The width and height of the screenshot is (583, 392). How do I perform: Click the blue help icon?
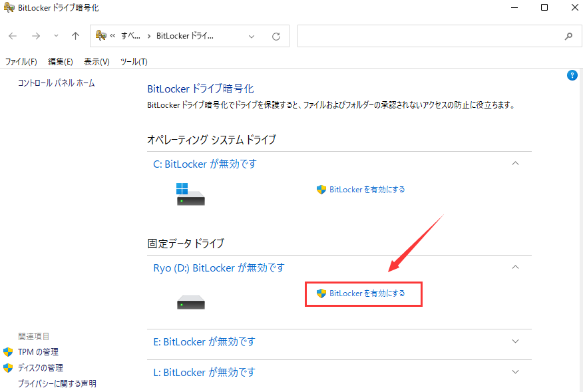pyautogui.click(x=572, y=75)
